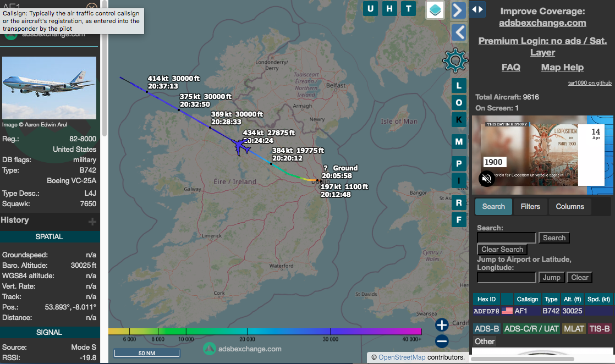
Task: Unmute the video advertisement
Action: 486,179
